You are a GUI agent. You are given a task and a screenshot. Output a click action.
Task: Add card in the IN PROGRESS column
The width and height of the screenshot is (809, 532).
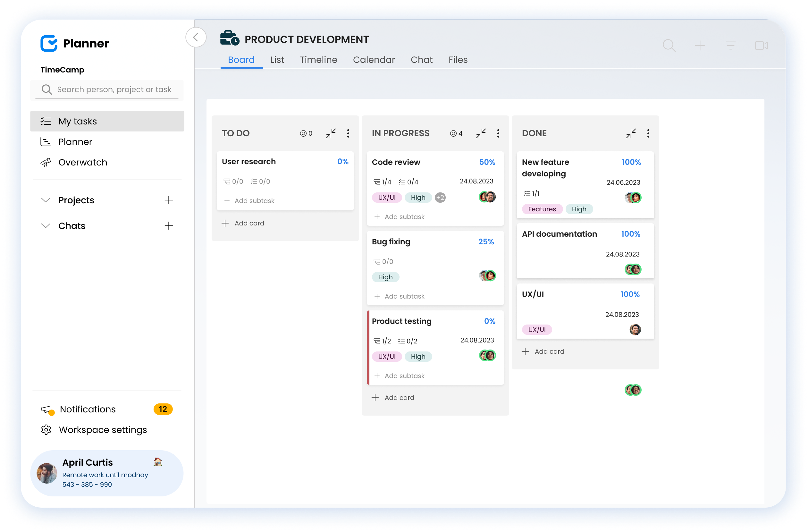(x=392, y=398)
